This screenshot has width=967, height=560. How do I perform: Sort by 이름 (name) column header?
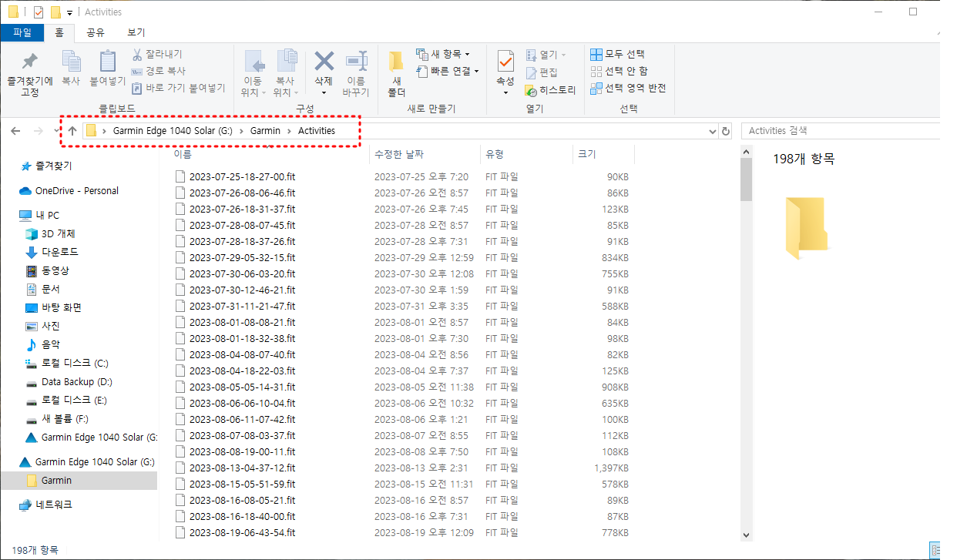click(x=183, y=155)
